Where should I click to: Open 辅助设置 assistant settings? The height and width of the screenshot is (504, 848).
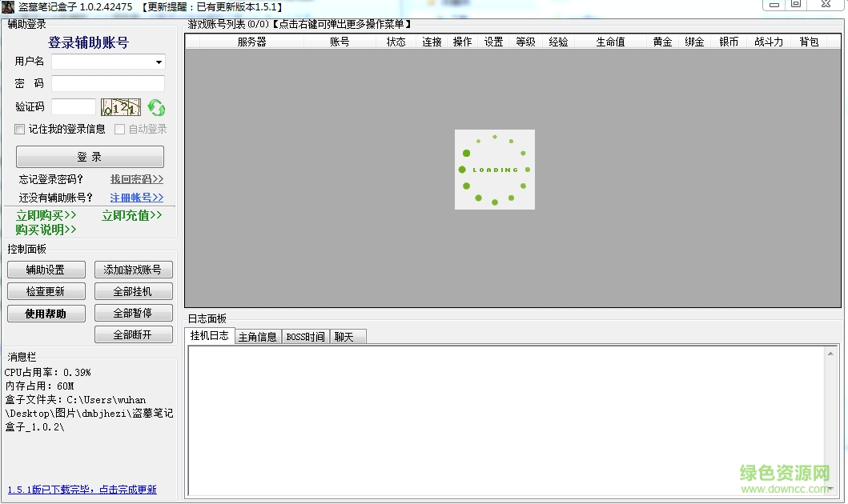(46, 270)
